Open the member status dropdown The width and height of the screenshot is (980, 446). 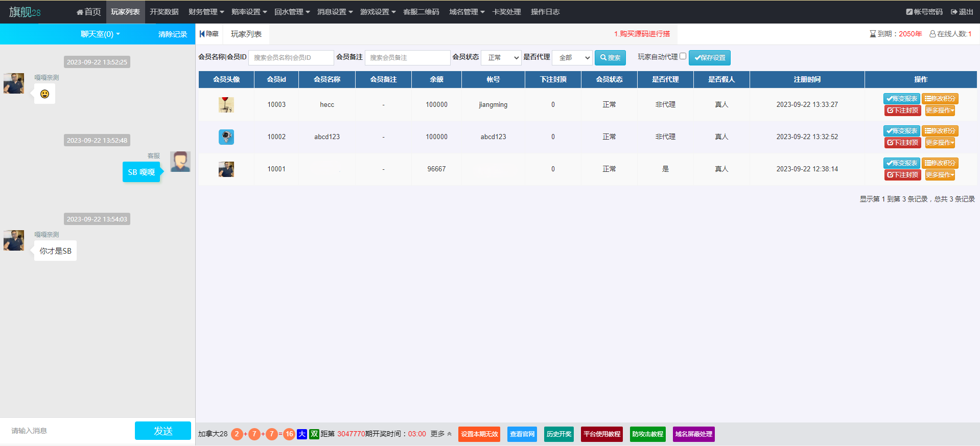click(x=501, y=58)
